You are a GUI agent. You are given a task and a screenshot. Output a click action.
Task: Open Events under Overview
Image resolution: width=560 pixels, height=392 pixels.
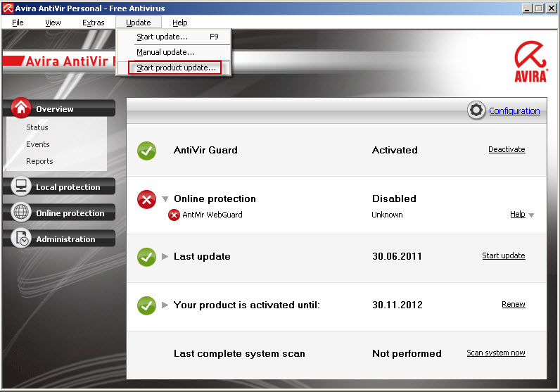37,144
